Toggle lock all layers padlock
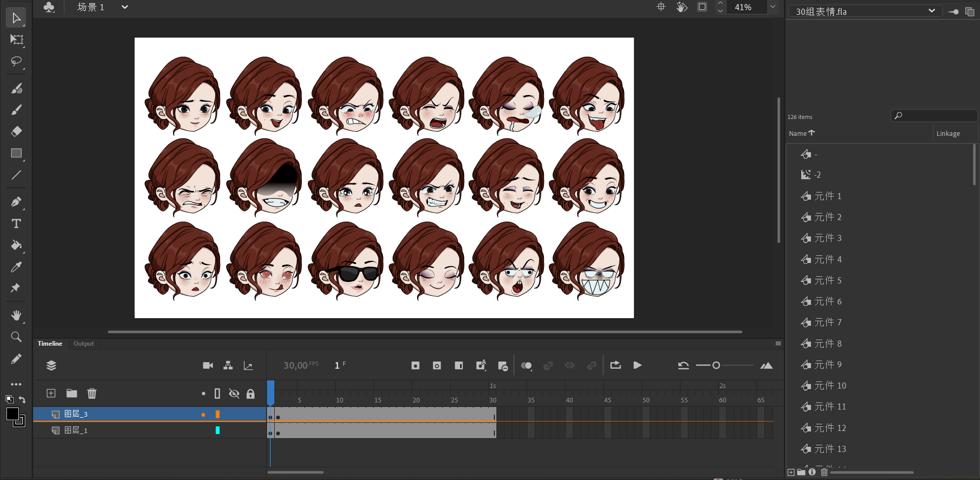 250,393
